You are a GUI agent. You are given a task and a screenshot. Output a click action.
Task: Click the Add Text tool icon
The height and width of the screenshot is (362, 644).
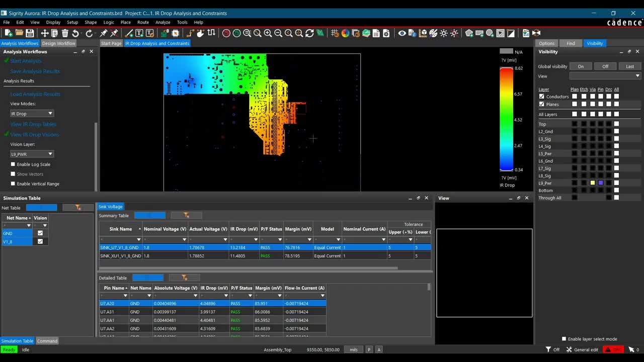click(139, 33)
